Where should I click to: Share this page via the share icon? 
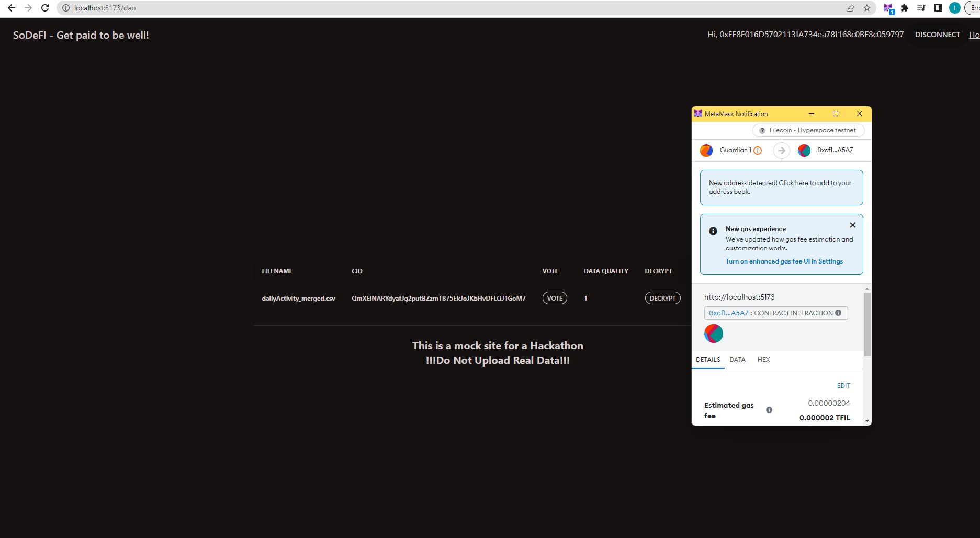pos(850,8)
